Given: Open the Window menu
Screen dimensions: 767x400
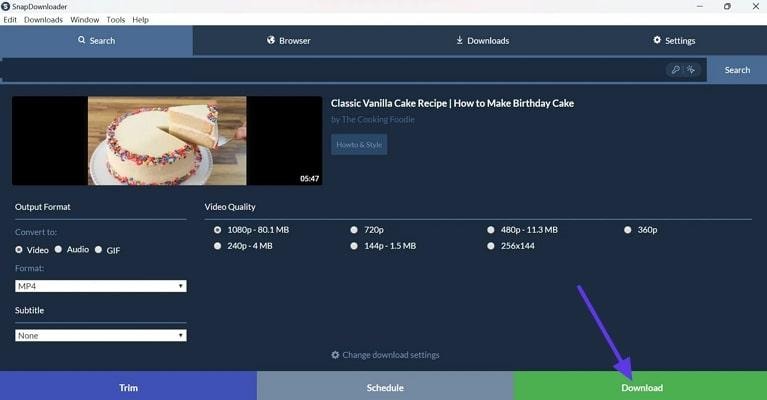Looking at the screenshot, I should [x=85, y=20].
